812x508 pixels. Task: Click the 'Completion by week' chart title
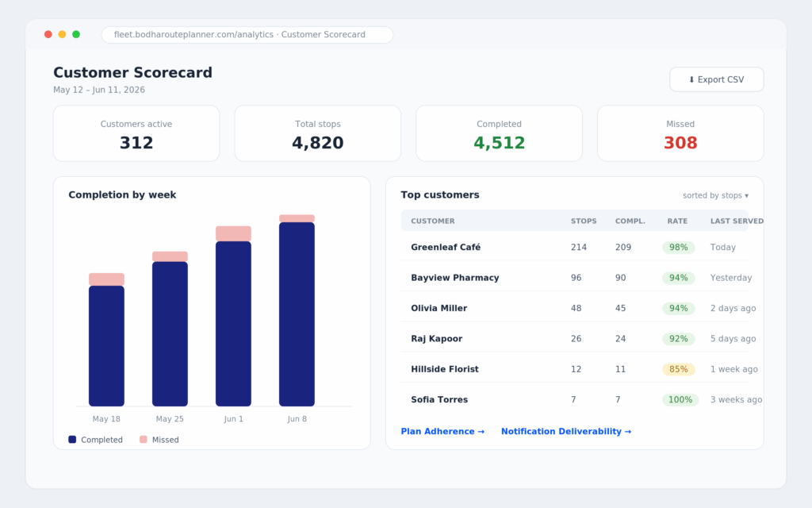tap(122, 195)
